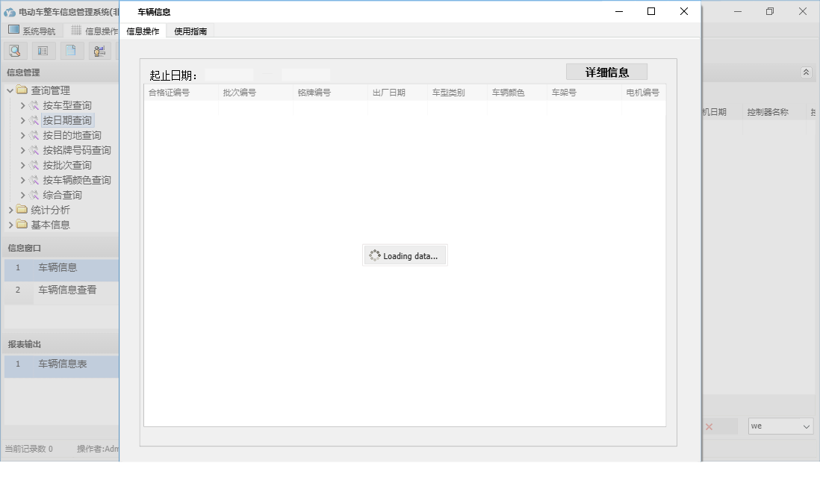820x504 pixels.
Task: Collapse the panel with the double-chevron control
Action: [807, 72]
